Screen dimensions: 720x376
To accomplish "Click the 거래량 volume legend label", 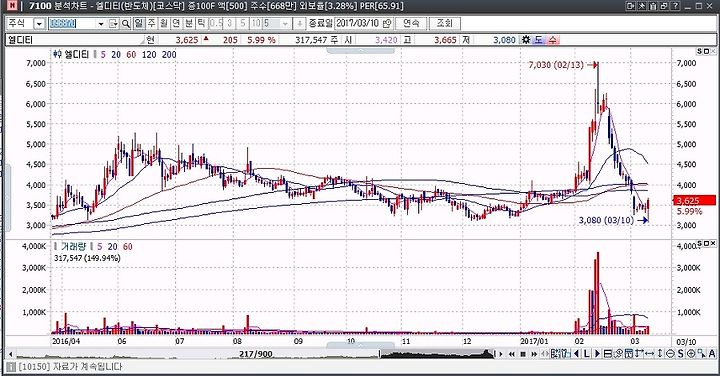I will tap(74, 247).
